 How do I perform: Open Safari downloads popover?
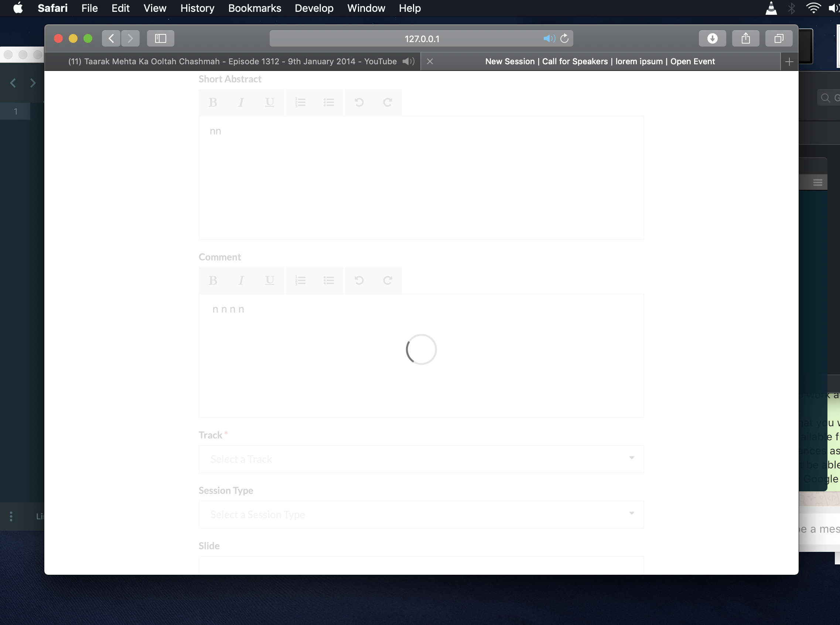(712, 38)
